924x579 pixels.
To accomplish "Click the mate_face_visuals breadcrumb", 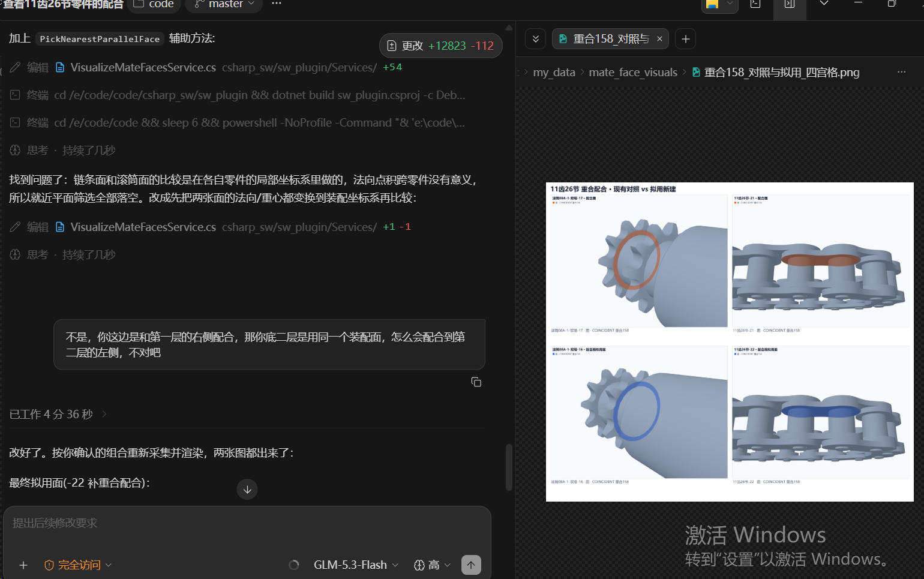I will pyautogui.click(x=633, y=73).
